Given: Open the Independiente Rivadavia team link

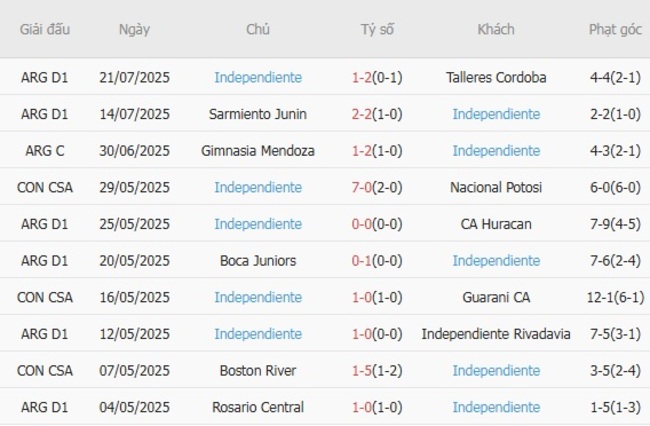Looking at the screenshot, I should point(496,334).
